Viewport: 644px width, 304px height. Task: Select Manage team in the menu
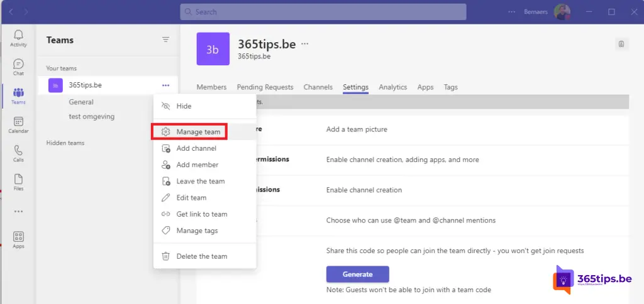pyautogui.click(x=204, y=132)
